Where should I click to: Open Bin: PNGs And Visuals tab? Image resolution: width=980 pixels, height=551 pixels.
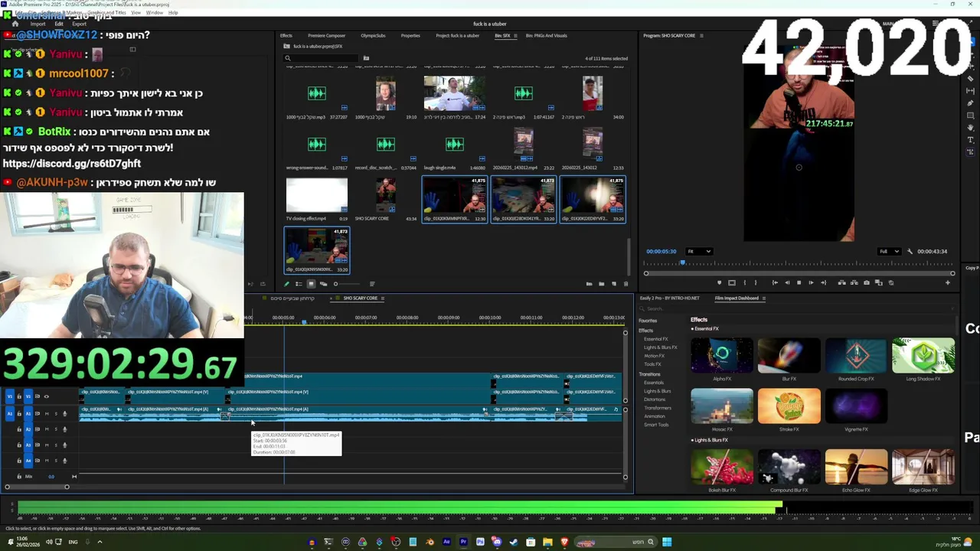click(546, 35)
